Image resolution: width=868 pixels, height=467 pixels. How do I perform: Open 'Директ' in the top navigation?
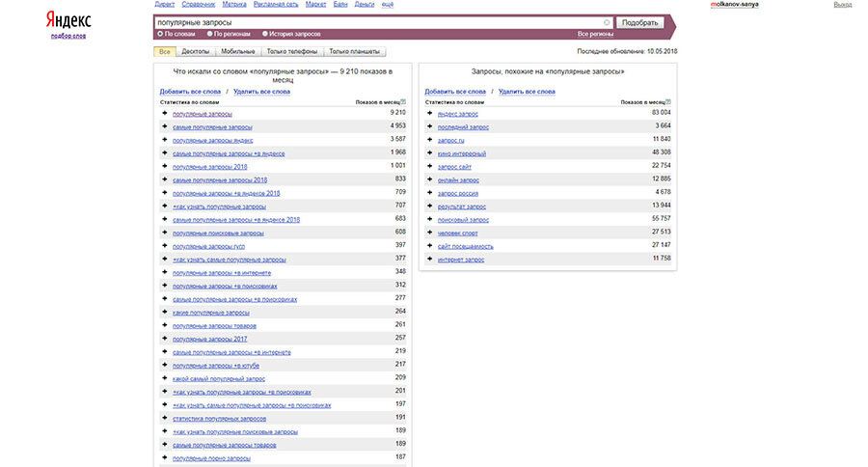point(164,4)
